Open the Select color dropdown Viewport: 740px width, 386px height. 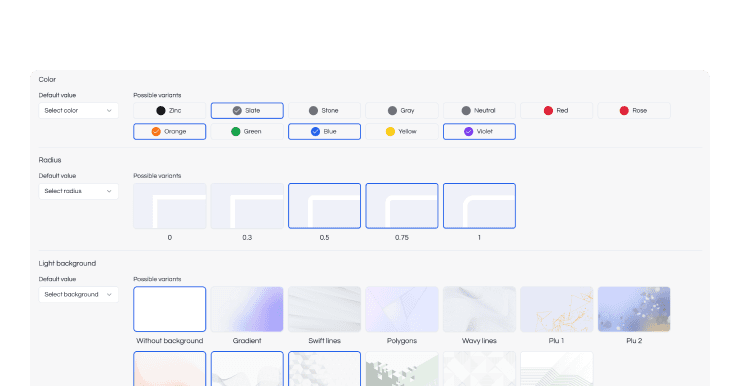[x=78, y=110]
